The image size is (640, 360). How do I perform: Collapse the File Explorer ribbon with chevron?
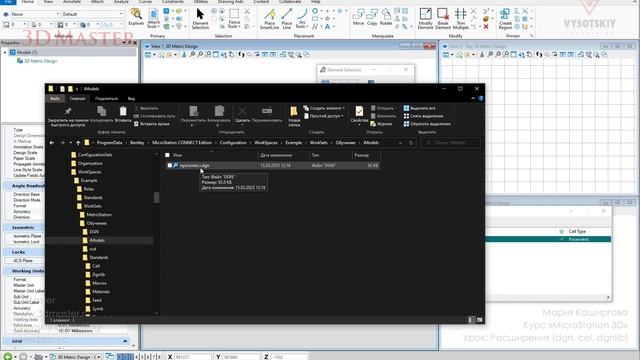tap(473, 98)
